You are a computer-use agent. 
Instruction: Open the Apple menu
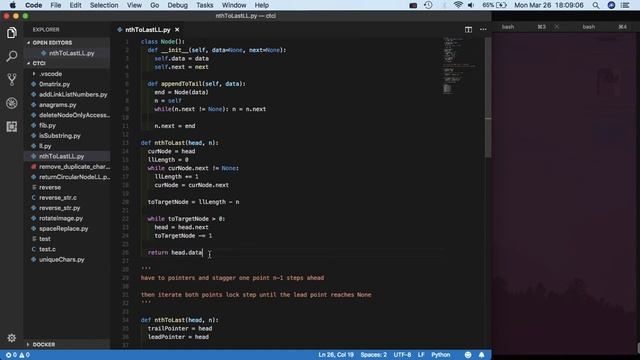coord(12,5)
